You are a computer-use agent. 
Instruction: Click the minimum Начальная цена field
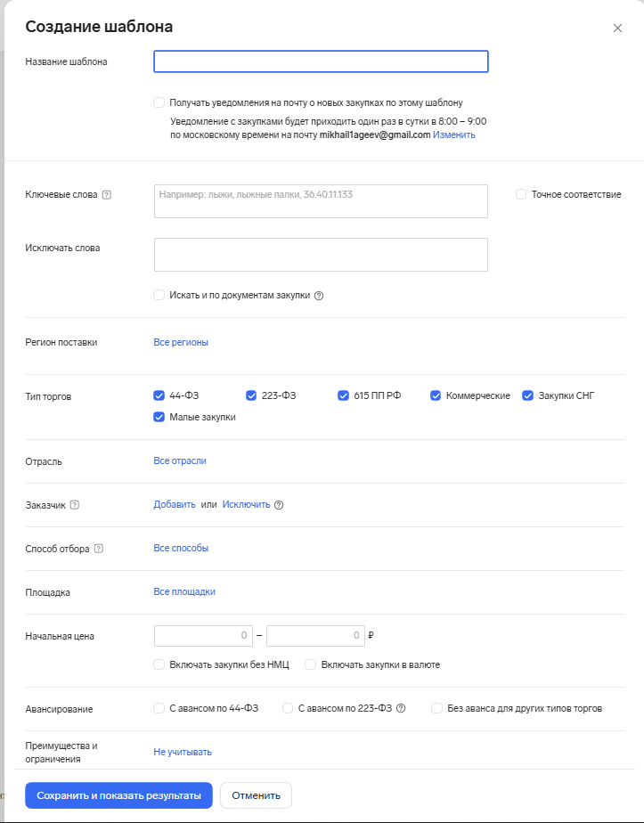203,636
